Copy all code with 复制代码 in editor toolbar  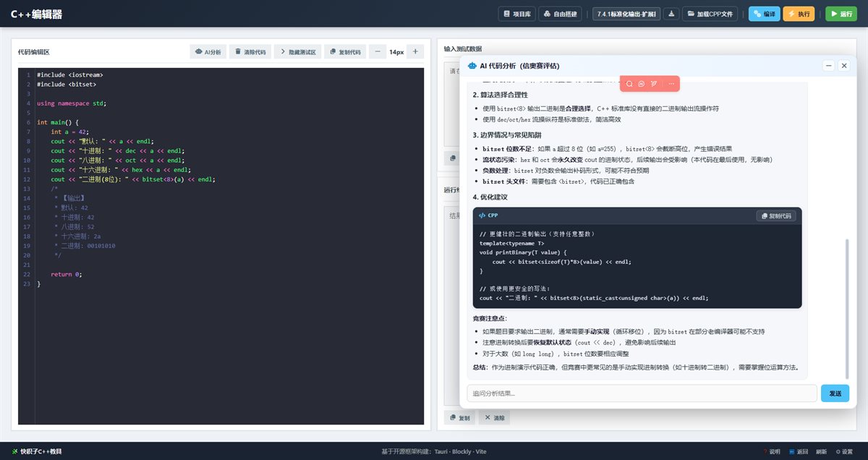click(344, 52)
